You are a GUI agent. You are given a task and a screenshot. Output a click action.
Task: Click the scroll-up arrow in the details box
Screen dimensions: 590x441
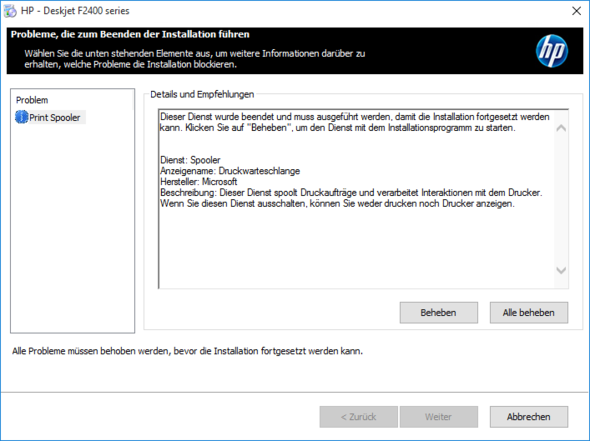(x=561, y=128)
